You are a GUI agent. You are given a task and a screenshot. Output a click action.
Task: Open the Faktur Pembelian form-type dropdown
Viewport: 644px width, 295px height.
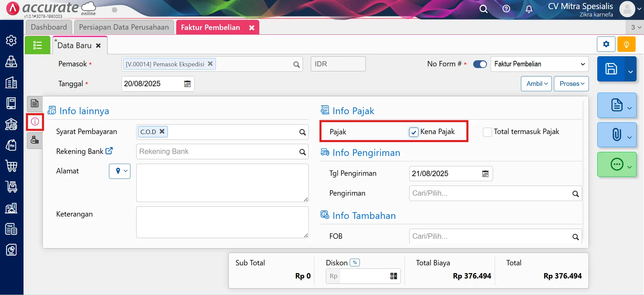(x=539, y=64)
